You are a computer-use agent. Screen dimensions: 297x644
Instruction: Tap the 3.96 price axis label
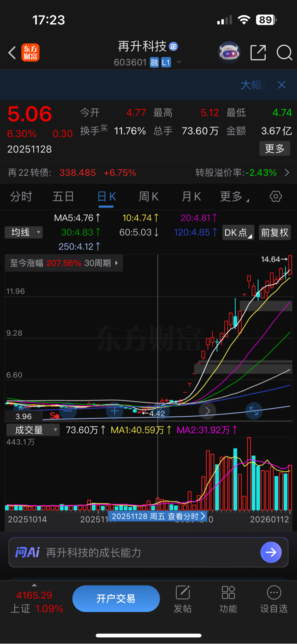point(24,417)
